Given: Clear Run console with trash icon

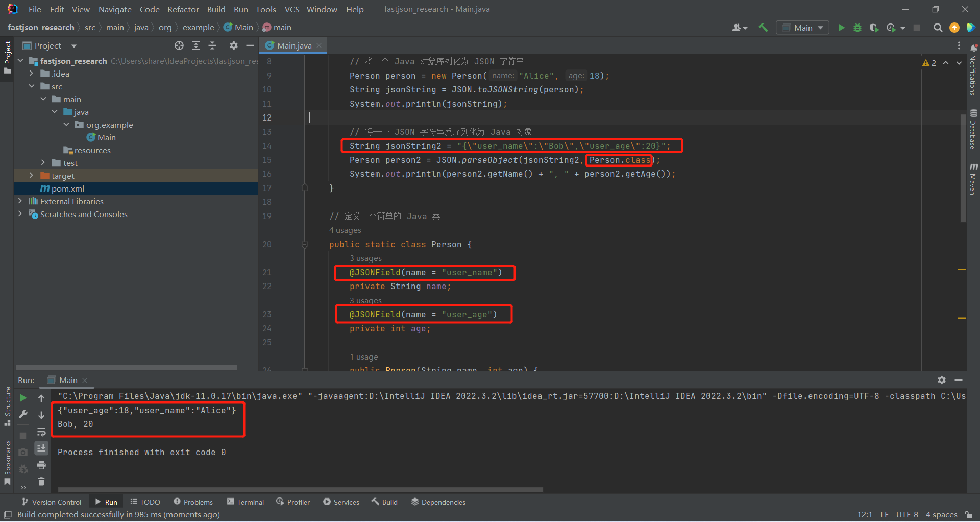Looking at the screenshot, I should (x=41, y=482).
